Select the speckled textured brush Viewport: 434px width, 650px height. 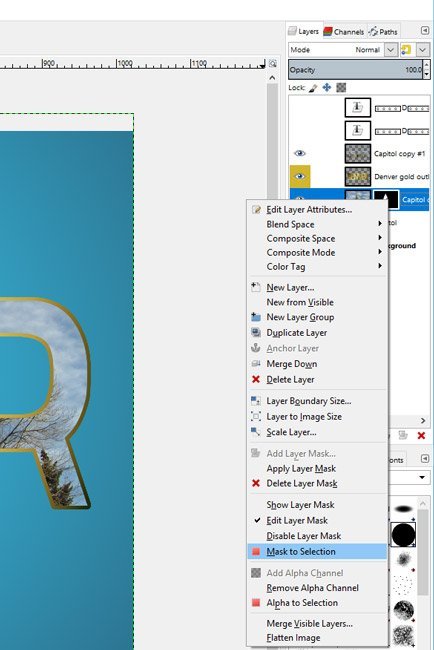point(403,560)
